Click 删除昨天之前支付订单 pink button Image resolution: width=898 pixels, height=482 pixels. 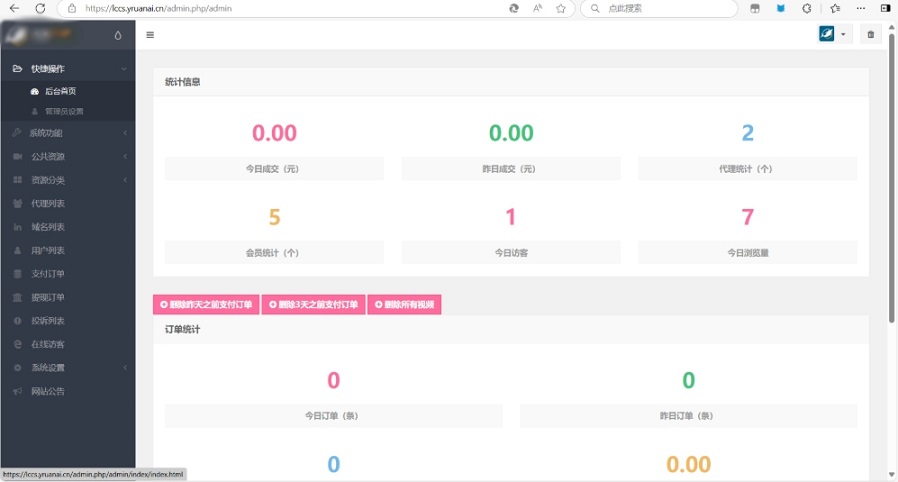click(x=206, y=304)
